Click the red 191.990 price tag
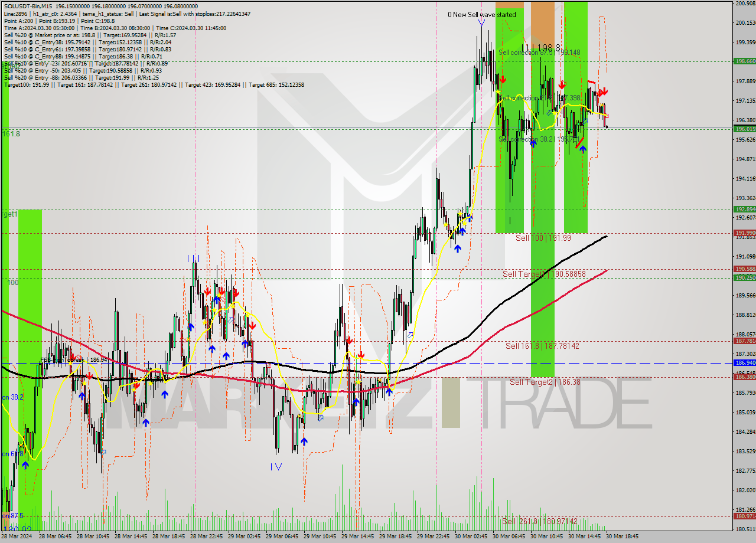Screen dimensions: 756x543 coord(745,233)
